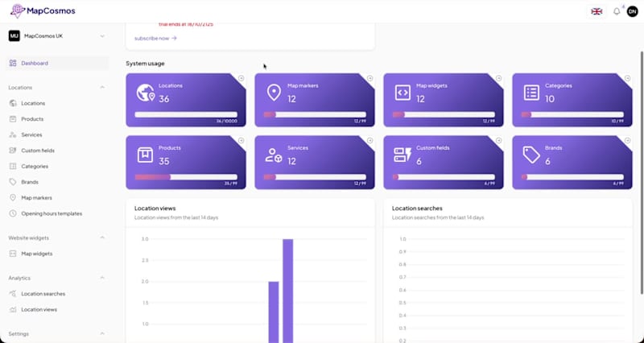Open the DN user avatar menu

[x=632, y=11]
